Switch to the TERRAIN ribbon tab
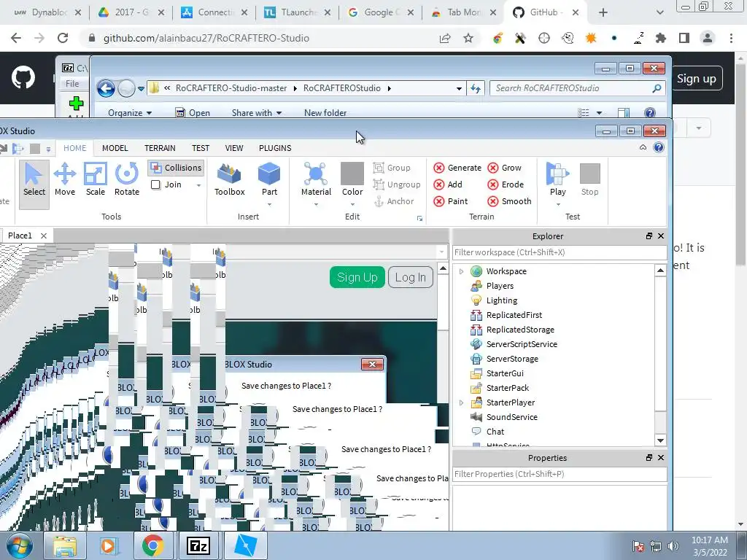This screenshot has width=747, height=560. pyautogui.click(x=160, y=148)
